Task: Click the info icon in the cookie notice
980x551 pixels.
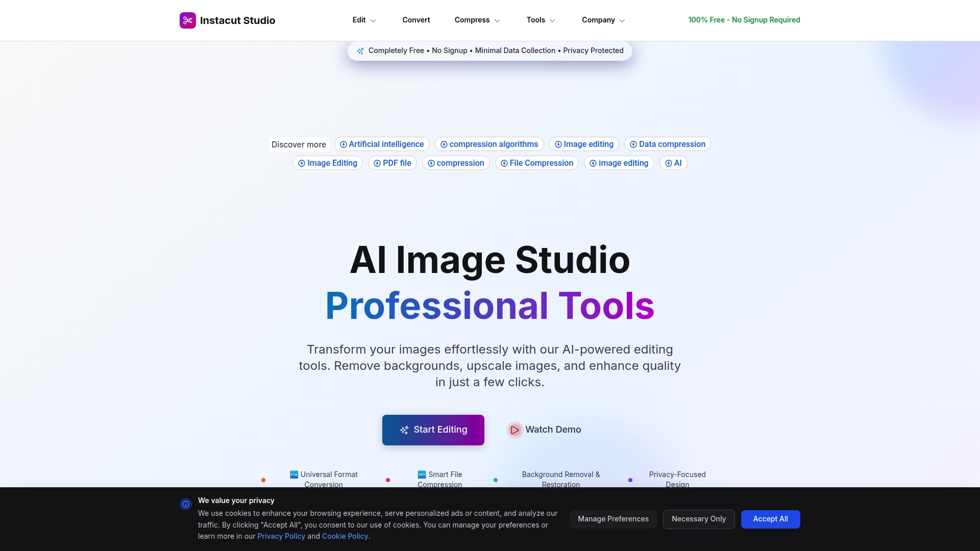Action: [185, 504]
